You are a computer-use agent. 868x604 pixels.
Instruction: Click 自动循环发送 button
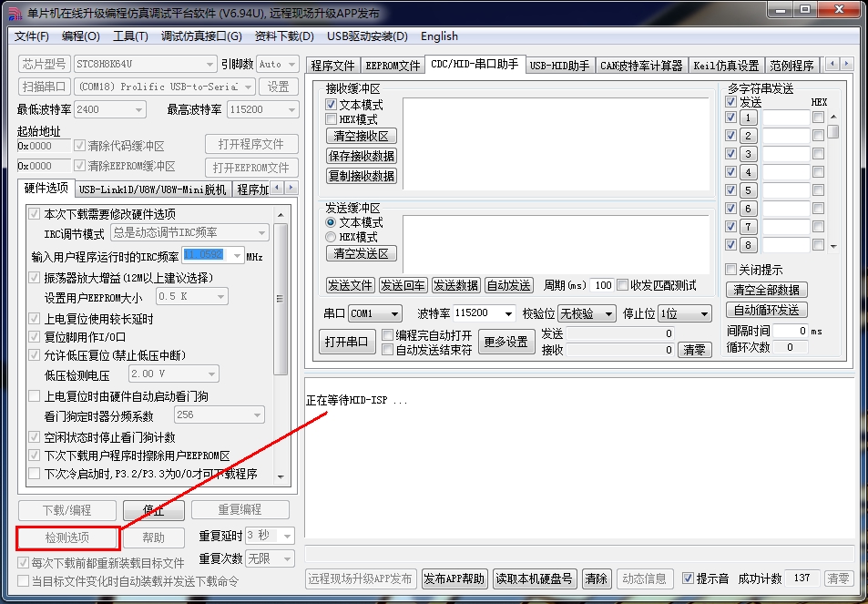(x=766, y=310)
